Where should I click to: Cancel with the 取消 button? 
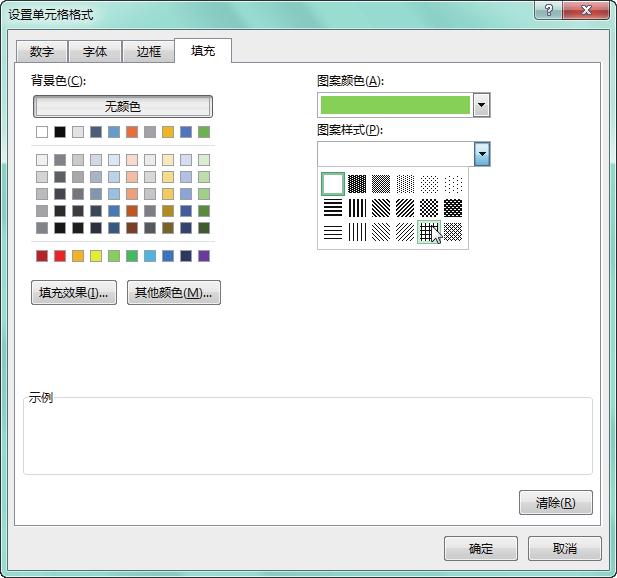pyautogui.click(x=565, y=548)
